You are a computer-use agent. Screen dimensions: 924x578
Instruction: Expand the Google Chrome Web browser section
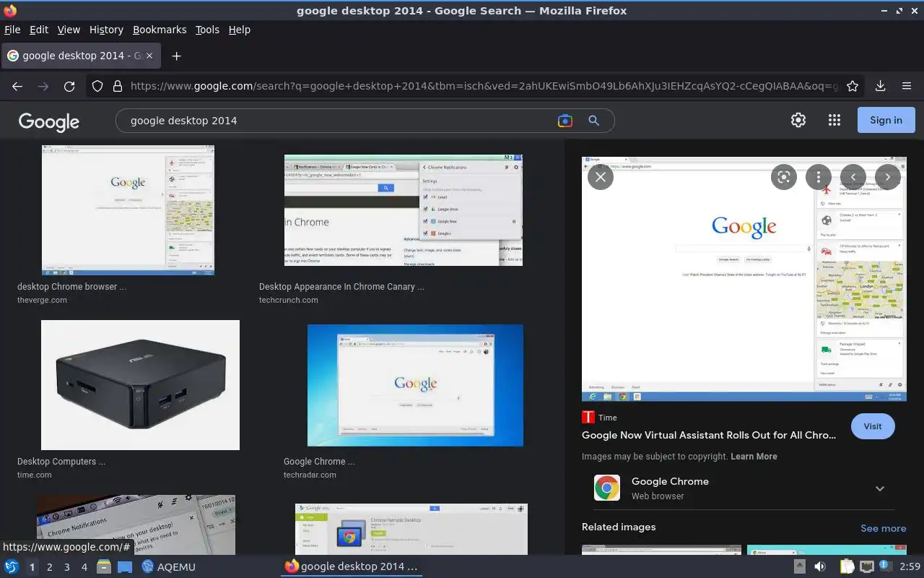(880, 488)
